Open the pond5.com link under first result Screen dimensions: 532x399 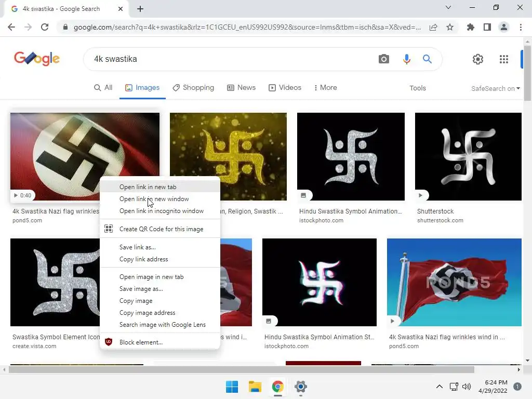pyautogui.click(x=27, y=220)
